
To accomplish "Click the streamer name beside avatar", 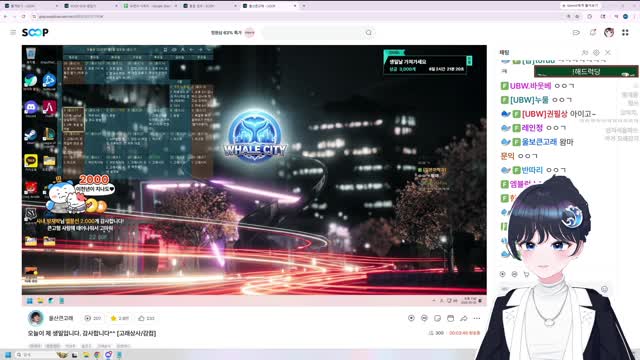I will pos(61,318).
